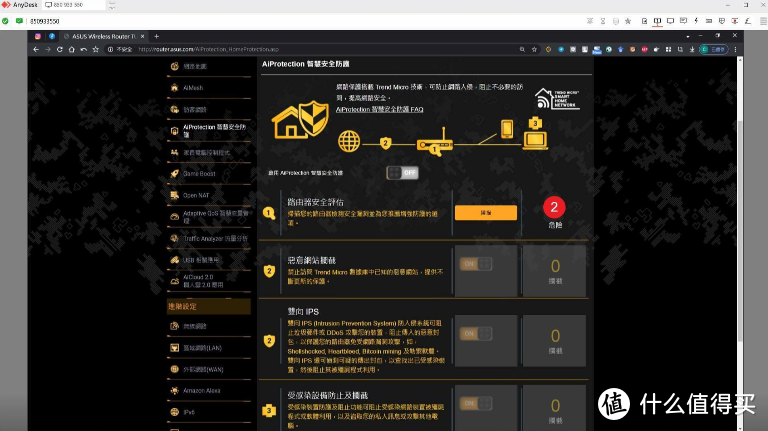Click the browser undo-close arrow icon
Viewport: 768px width, 431px height.
(x=84, y=49)
